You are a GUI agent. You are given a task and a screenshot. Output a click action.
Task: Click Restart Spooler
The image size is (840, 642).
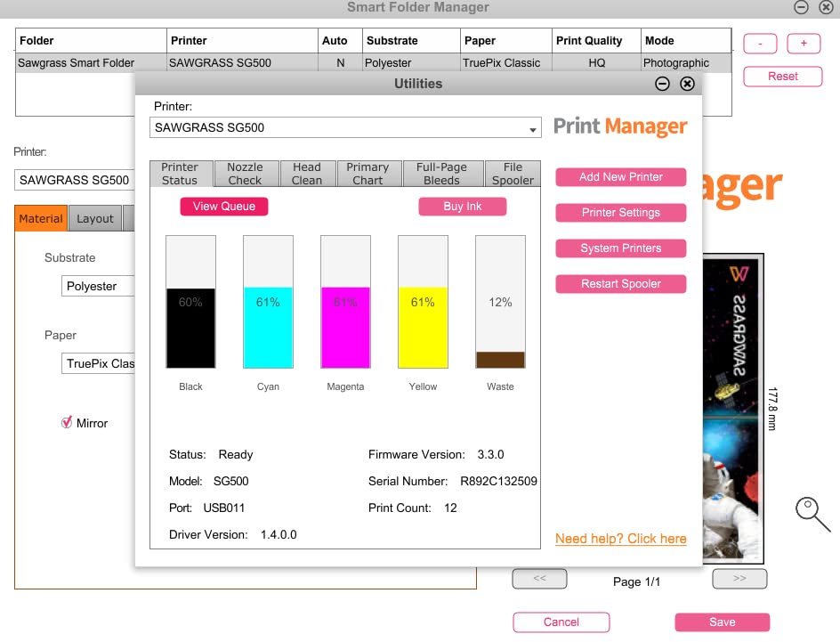(621, 283)
